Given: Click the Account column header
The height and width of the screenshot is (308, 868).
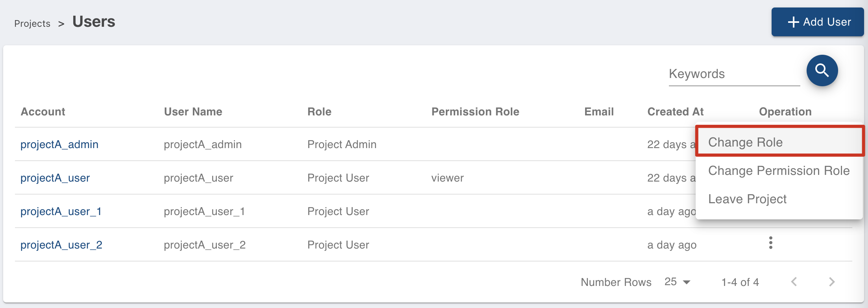Looking at the screenshot, I should coord(43,112).
